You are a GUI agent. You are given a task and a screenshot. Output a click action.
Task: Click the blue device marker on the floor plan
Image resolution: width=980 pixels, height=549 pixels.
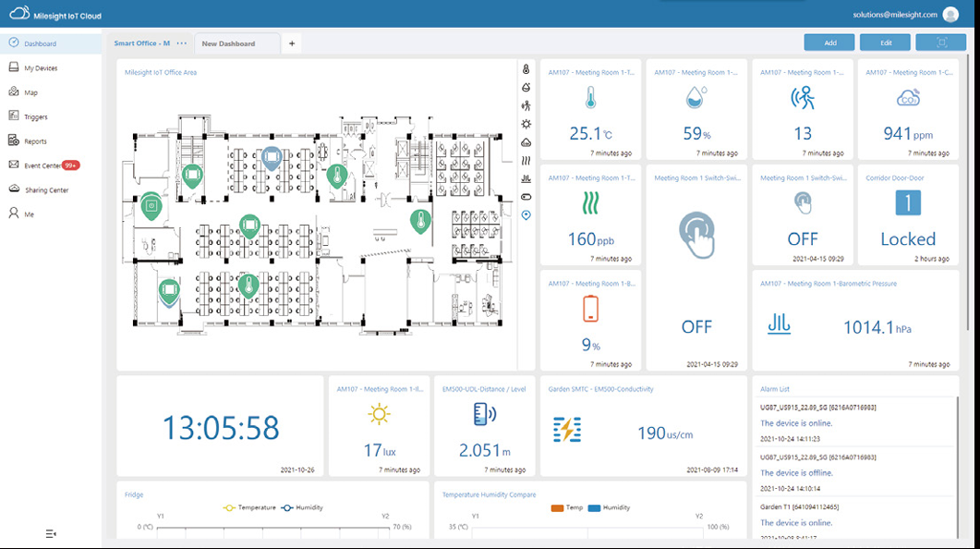coord(272,158)
